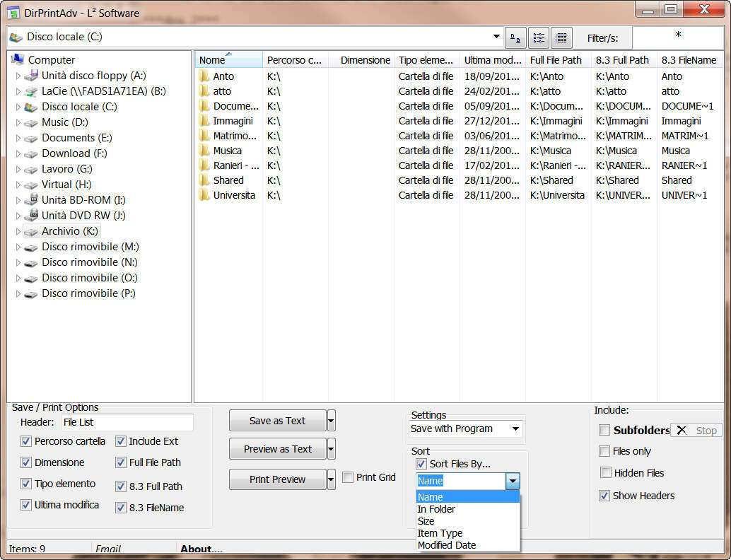The image size is (731, 560).
Task: Expand Documents (E:) tree node
Action: (18, 139)
